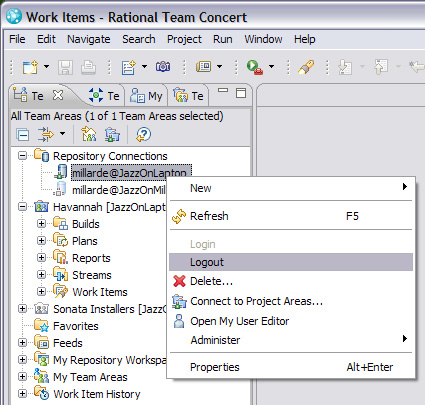425x405 pixels.
Task: Open the Administer submenu
Action: (x=291, y=340)
